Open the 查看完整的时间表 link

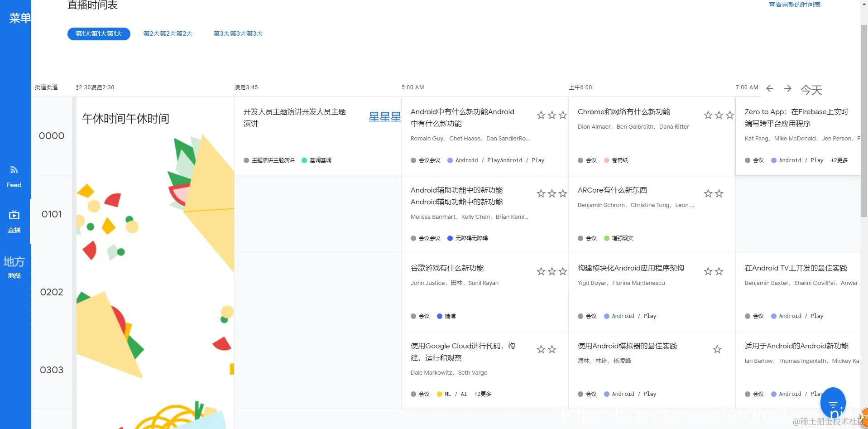[795, 5]
